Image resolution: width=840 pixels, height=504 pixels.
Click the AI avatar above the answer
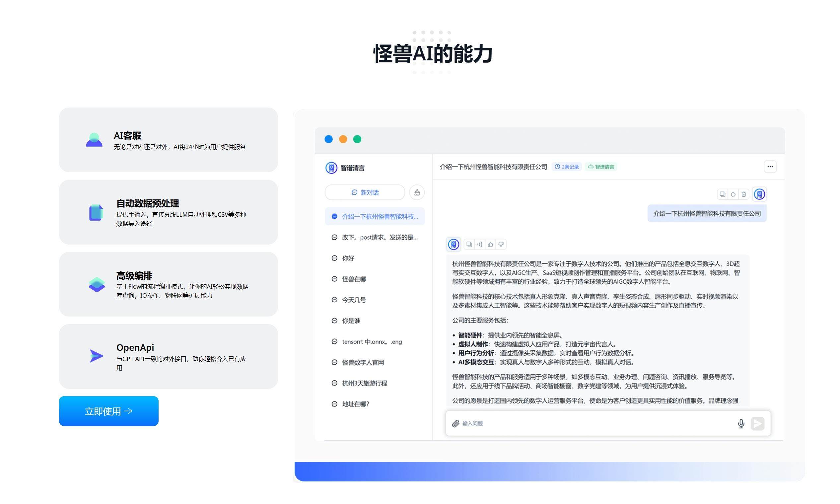point(454,244)
